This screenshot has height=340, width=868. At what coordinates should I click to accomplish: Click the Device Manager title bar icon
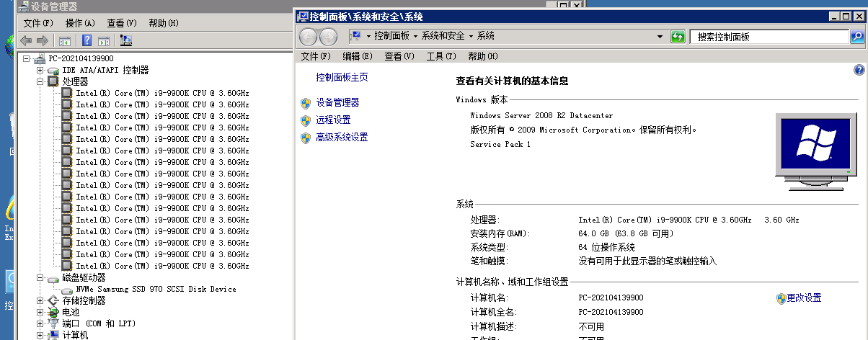tap(23, 6)
